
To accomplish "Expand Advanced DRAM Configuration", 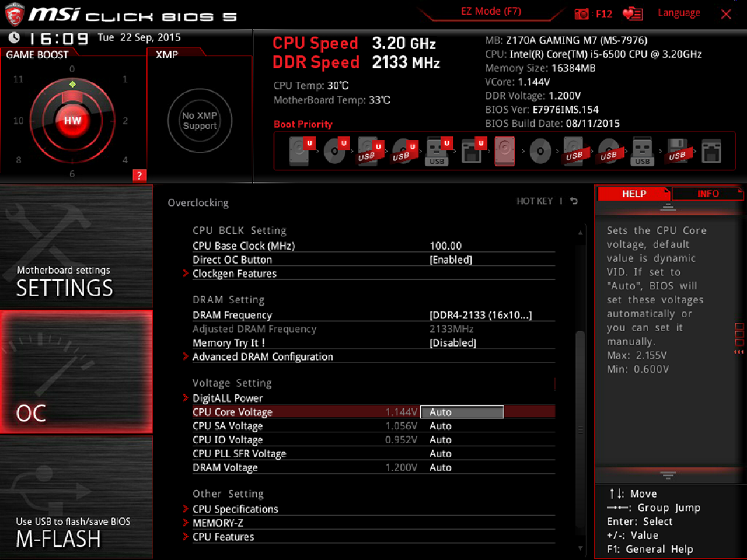I will [263, 356].
